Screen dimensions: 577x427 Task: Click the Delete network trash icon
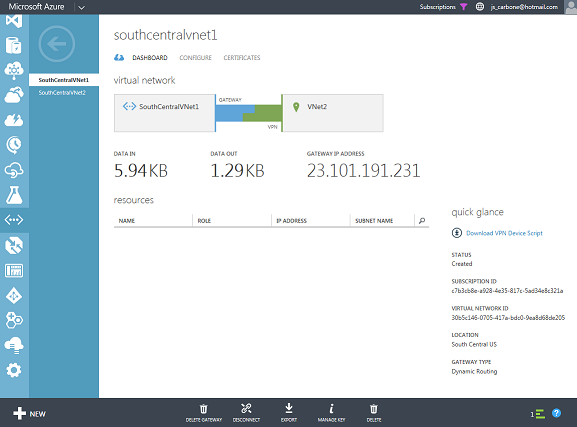(374, 409)
